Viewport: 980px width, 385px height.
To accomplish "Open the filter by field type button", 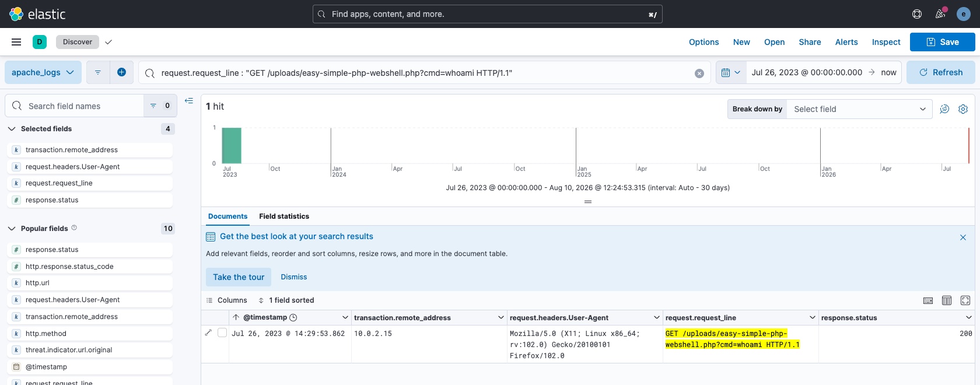I will point(160,106).
